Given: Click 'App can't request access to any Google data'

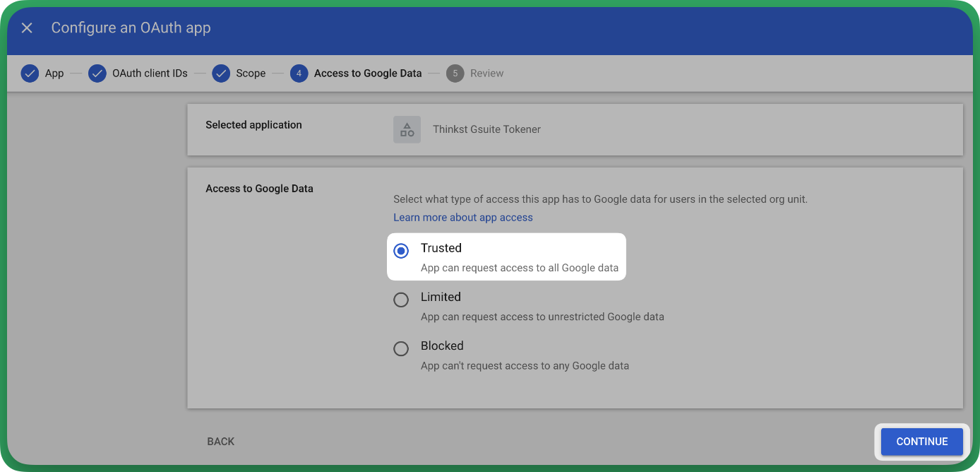Looking at the screenshot, I should (x=525, y=366).
